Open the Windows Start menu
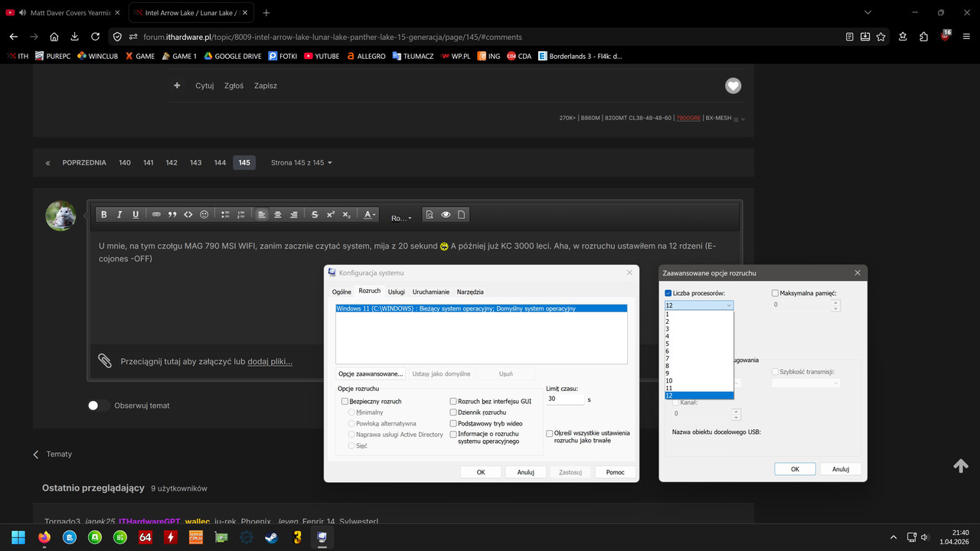This screenshot has width=980, height=551. click(x=18, y=537)
